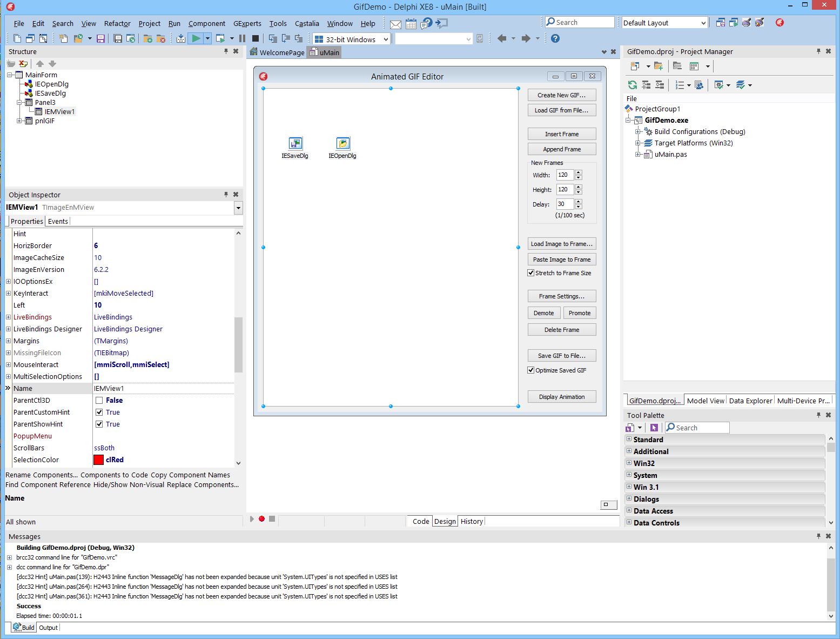The height and width of the screenshot is (639, 840).
Task: Switch to the WelcomePage tab
Action: (x=277, y=52)
